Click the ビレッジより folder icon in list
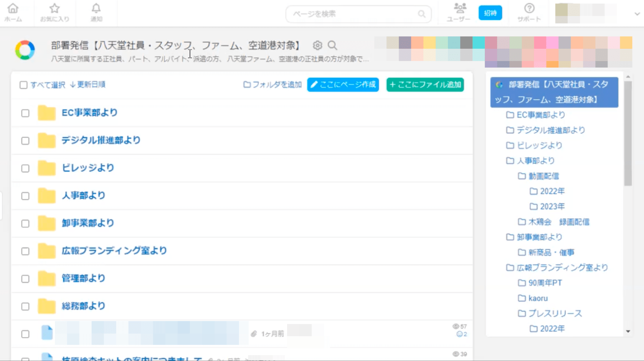The width and height of the screenshot is (644, 361). coord(47,168)
